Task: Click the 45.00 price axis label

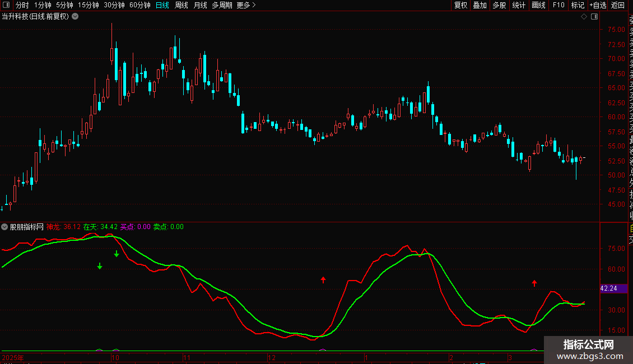Action: point(616,204)
